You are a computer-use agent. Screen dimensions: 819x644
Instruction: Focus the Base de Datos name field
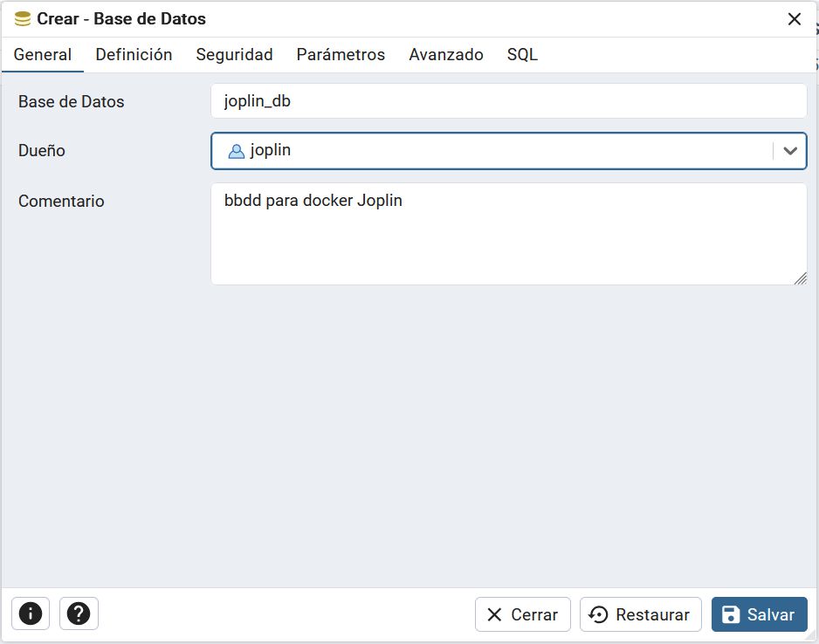[508, 101]
